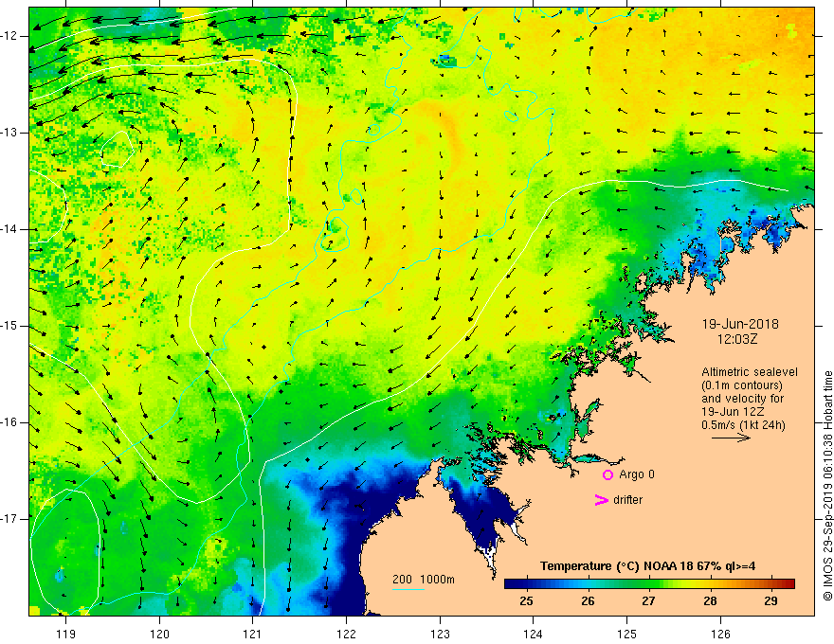Click the '0.5m/s (1kt 24h)' text
The height and width of the screenshot is (644, 834).
pyautogui.click(x=743, y=425)
